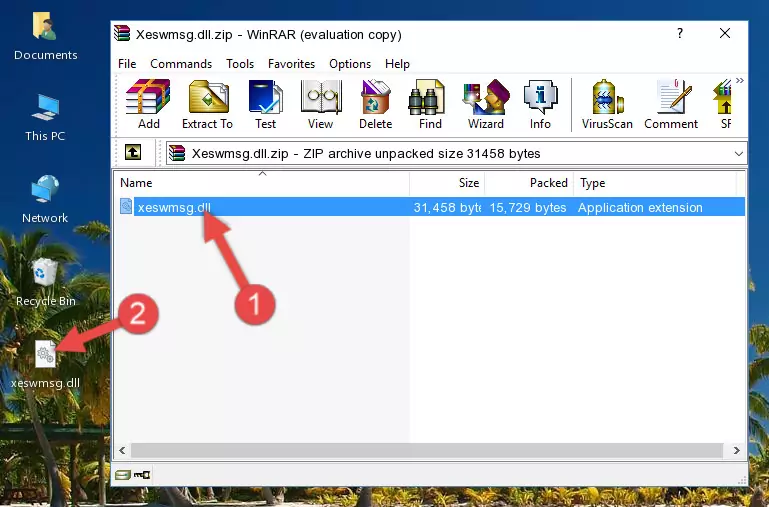Start VirusScan on the archive
769x507 pixels.
point(607,104)
